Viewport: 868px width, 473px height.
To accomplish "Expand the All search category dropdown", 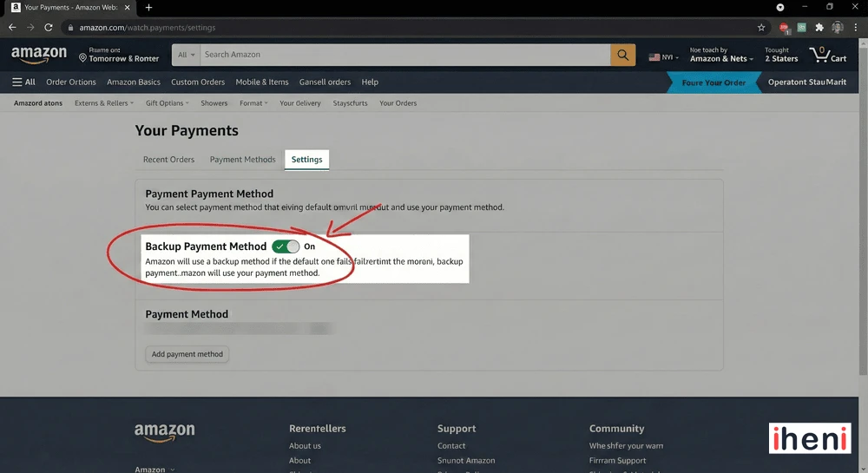I will (186, 55).
